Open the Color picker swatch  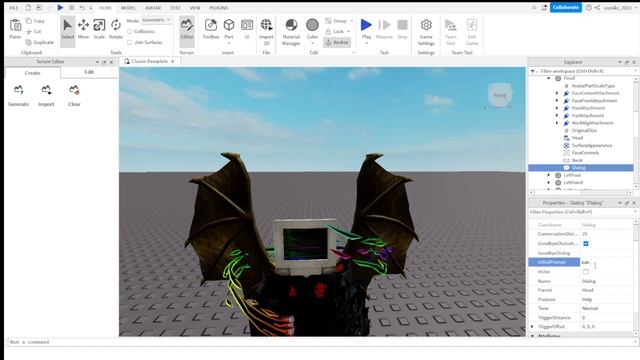click(x=312, y=25)
